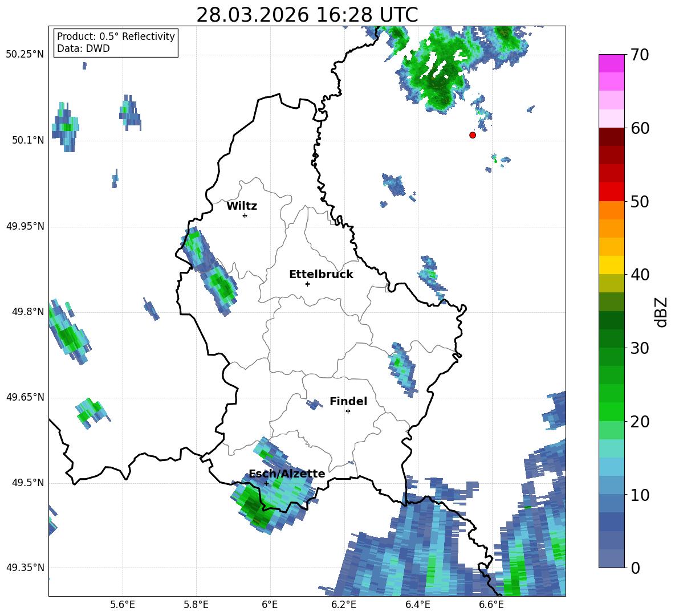Viewport: 675px width, 616px height.
Task: Click the Ettelbruck station cross marker
Action: point(307,284)
